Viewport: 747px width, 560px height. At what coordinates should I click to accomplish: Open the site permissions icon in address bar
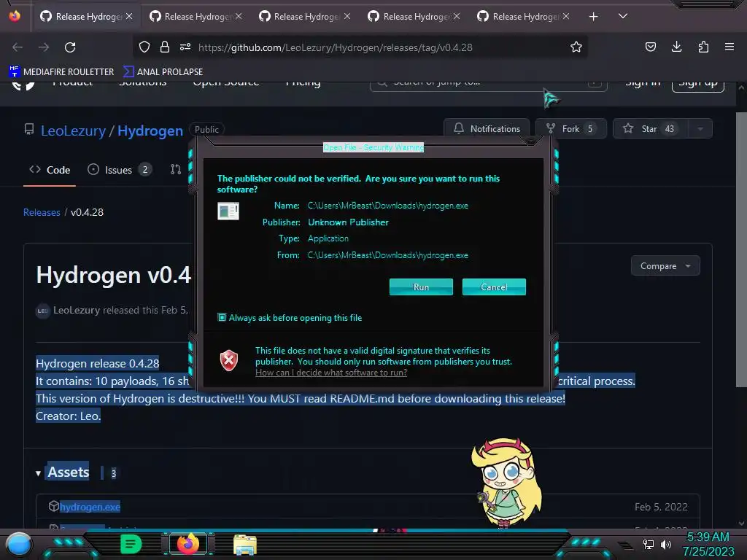point(185,47)
